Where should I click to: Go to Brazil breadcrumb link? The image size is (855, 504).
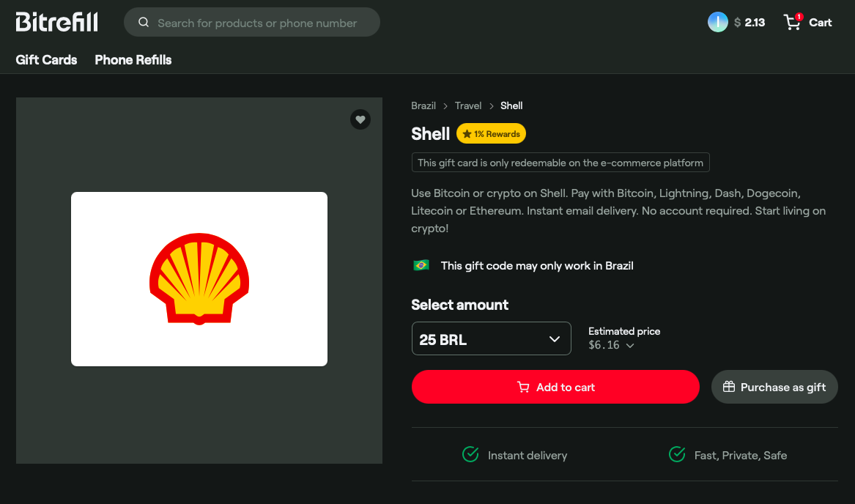423,105
